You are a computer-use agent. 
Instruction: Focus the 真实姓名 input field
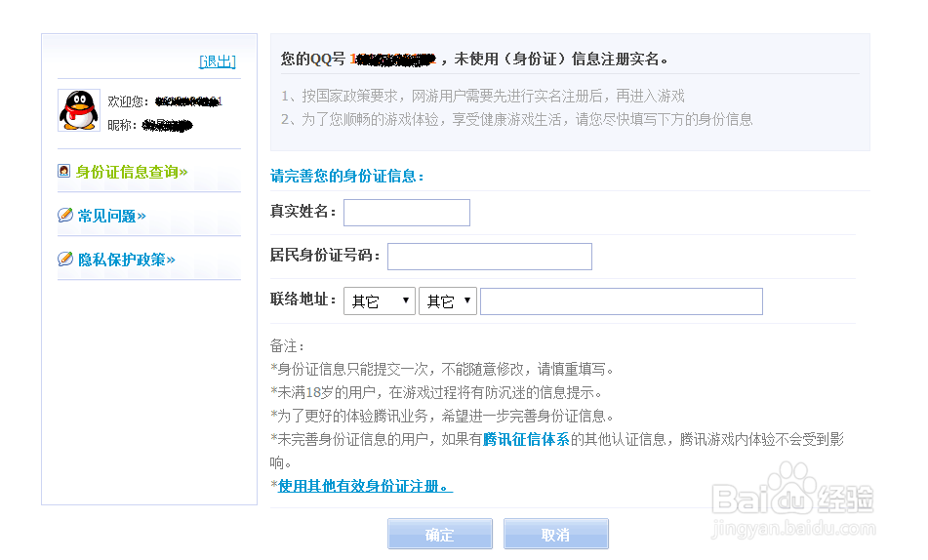pos(407,213)
